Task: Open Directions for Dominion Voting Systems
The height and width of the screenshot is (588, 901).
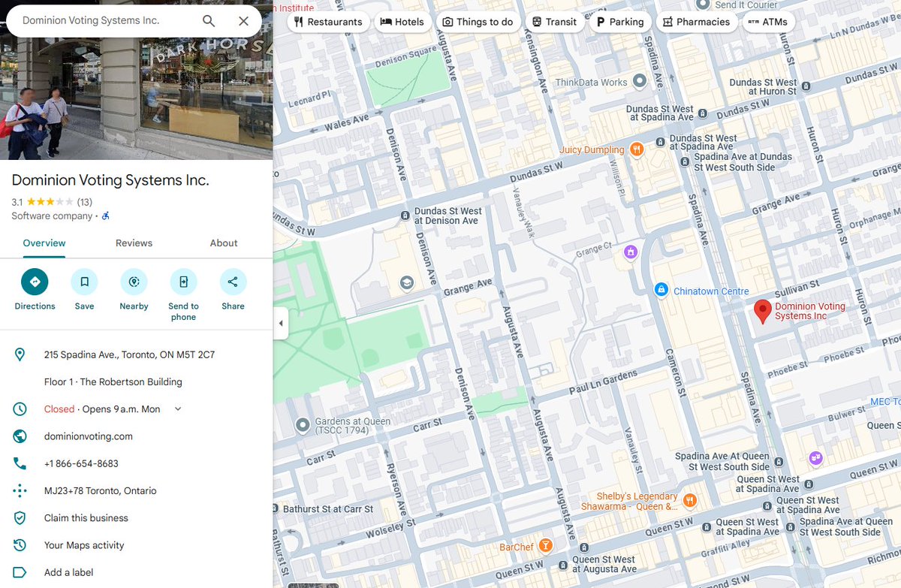Action: coord(35,289)
